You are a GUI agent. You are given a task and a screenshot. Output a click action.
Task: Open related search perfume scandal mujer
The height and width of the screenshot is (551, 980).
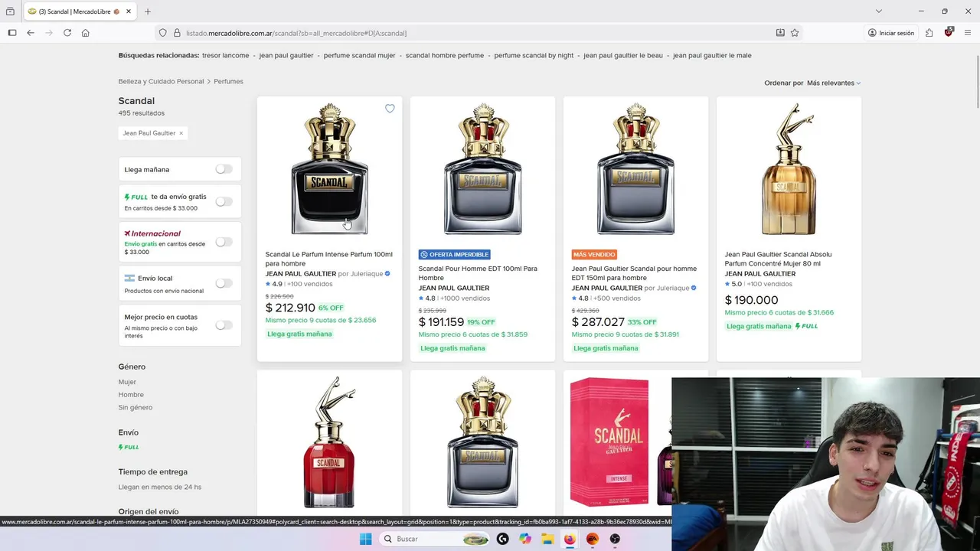[x=359, y=55]
